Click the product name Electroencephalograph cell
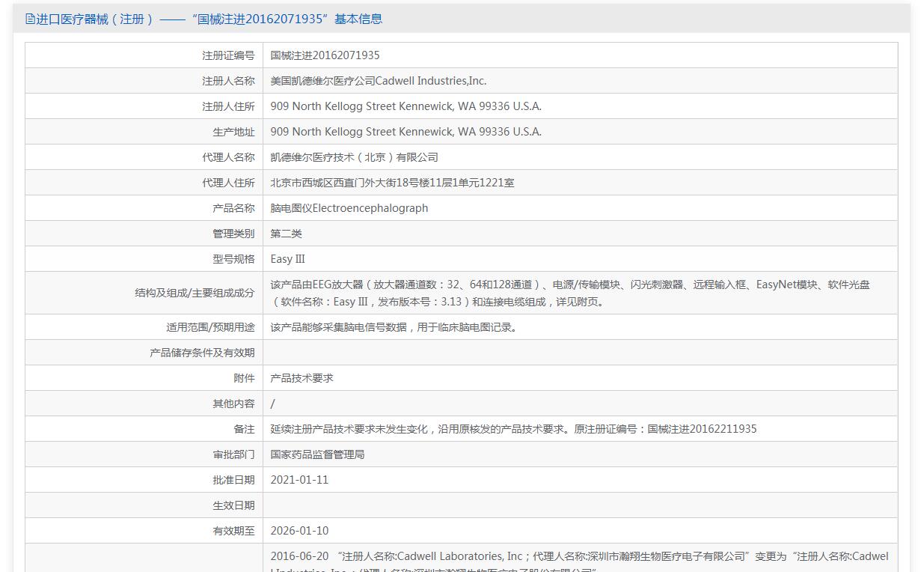The image size is (924, 572). (580, 208)
